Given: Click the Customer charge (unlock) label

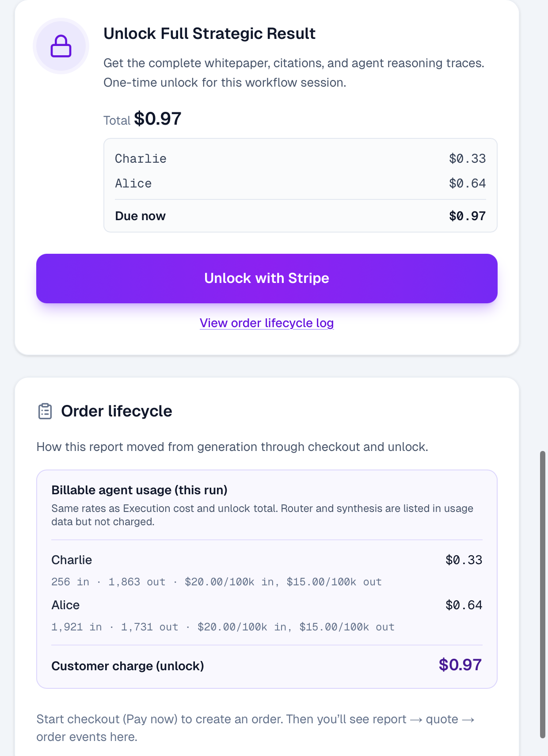Looking at the screenshot, I should click(x=128, y=666).
